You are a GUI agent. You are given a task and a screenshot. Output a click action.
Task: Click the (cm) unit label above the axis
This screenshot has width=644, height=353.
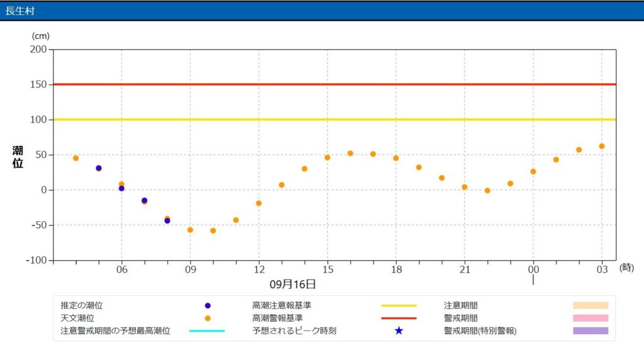[x=41, y=36]
